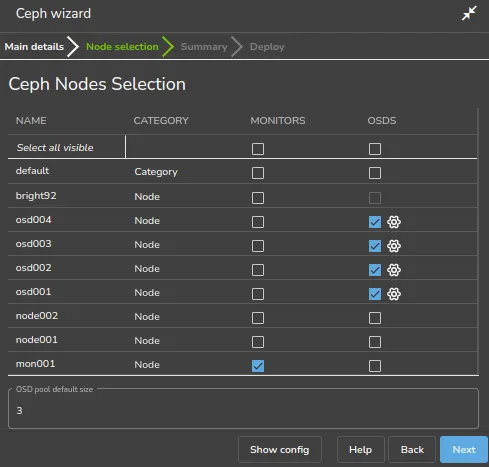This screenshot has height=467, width=489.
Task: Select the 'bright92' node name
Action: (36, 196)
